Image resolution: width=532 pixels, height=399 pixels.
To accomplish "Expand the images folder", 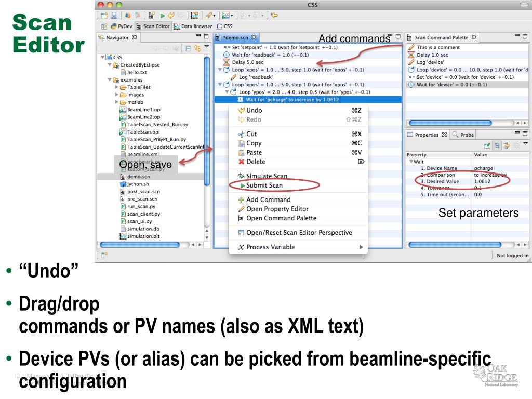I will tap(117, 95).
